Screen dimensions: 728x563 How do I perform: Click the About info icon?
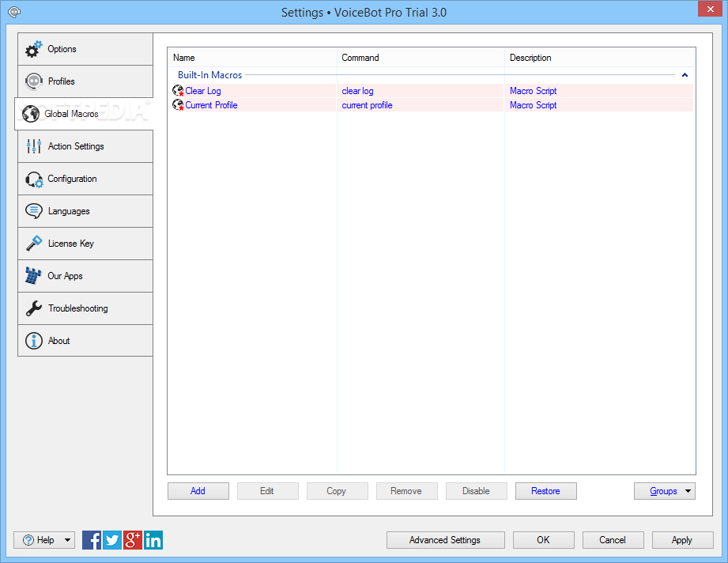click(34, 341)
